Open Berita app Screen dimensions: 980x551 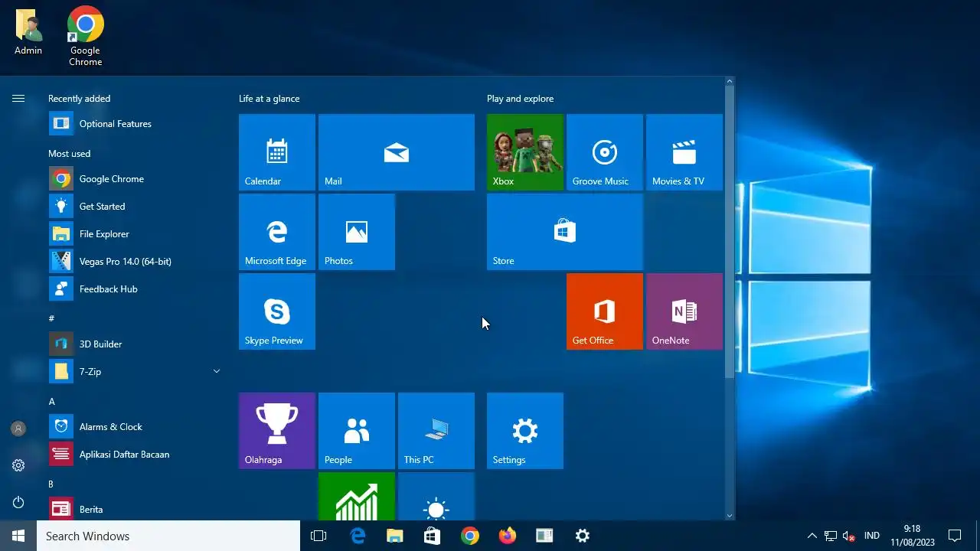click(135, 509)
